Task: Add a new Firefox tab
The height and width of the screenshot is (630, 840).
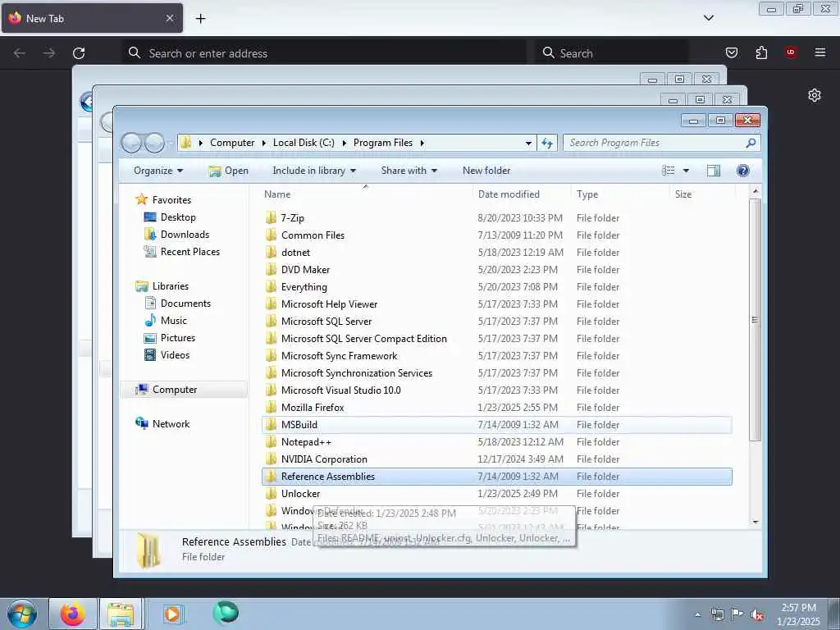Action: (200, 19)
